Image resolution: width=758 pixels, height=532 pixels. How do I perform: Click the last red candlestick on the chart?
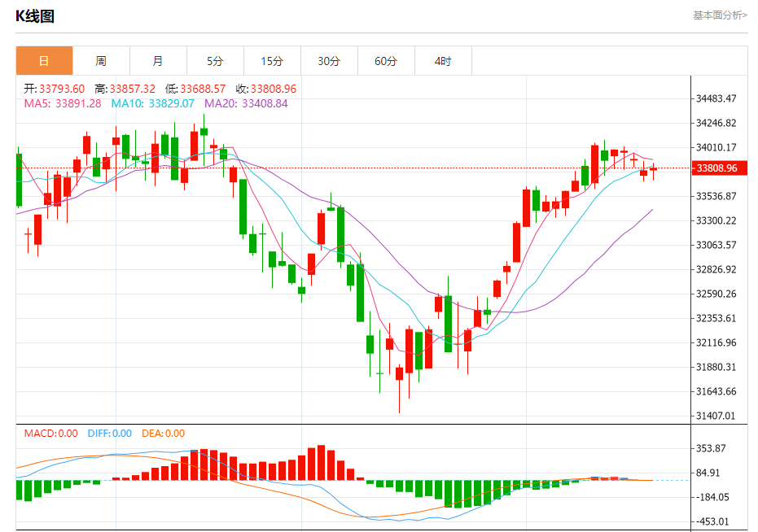point(653,169)
